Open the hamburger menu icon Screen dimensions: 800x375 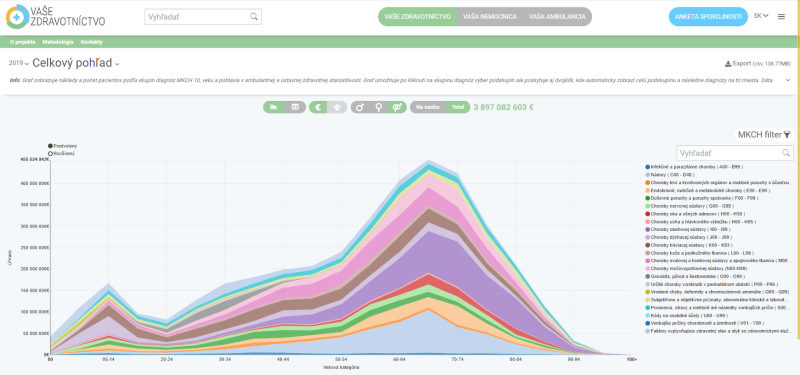click(x=781, y=16)
